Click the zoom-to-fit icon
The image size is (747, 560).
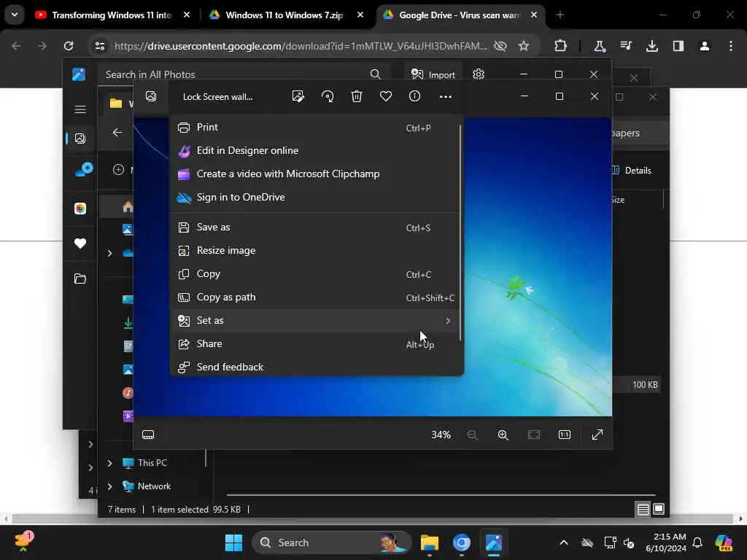534,435
